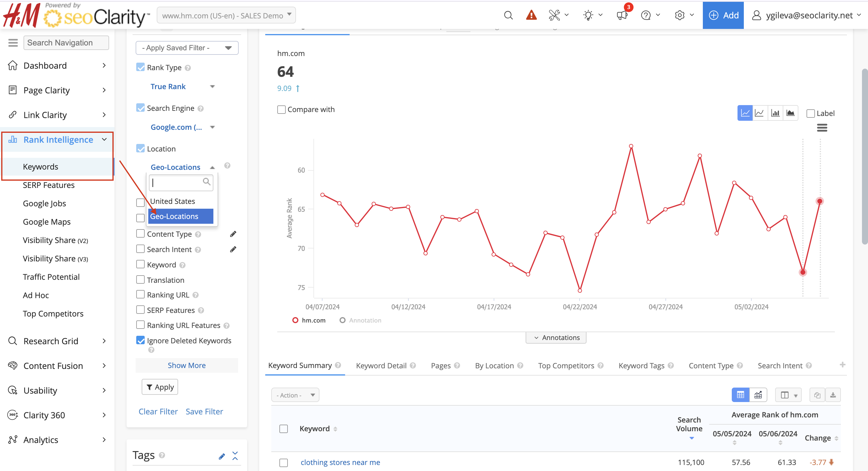Check the Compare with checkbox
The width and height of the screenshot is (868, 471).
281,109
